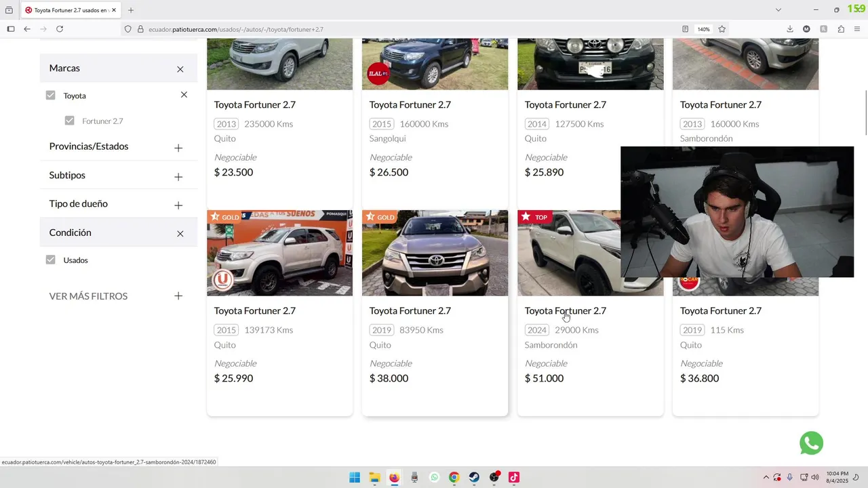Open the $23.500 Fortuner 2013 Quito listing
Screen dimensions: 868x488
(x=254, y=104)
